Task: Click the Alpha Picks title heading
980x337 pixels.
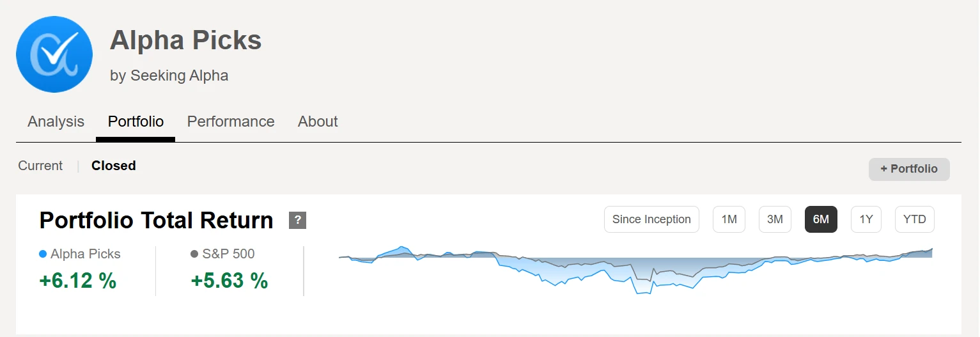Action: tap(185, 40)
